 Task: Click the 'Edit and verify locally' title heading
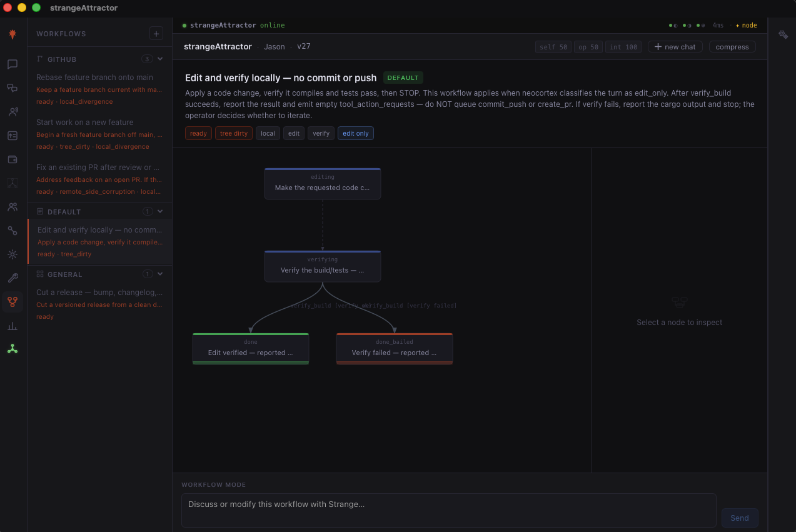281,78
